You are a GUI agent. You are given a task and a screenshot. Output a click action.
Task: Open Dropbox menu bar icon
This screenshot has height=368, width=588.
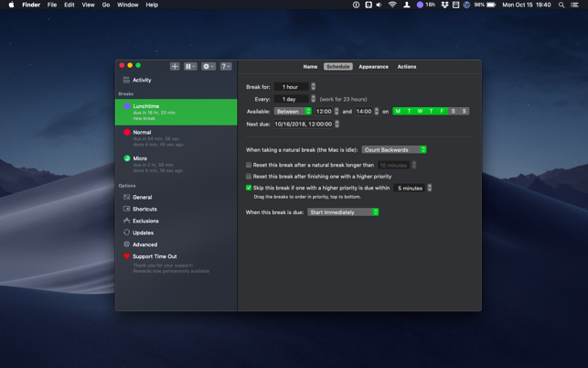[444, 5]
